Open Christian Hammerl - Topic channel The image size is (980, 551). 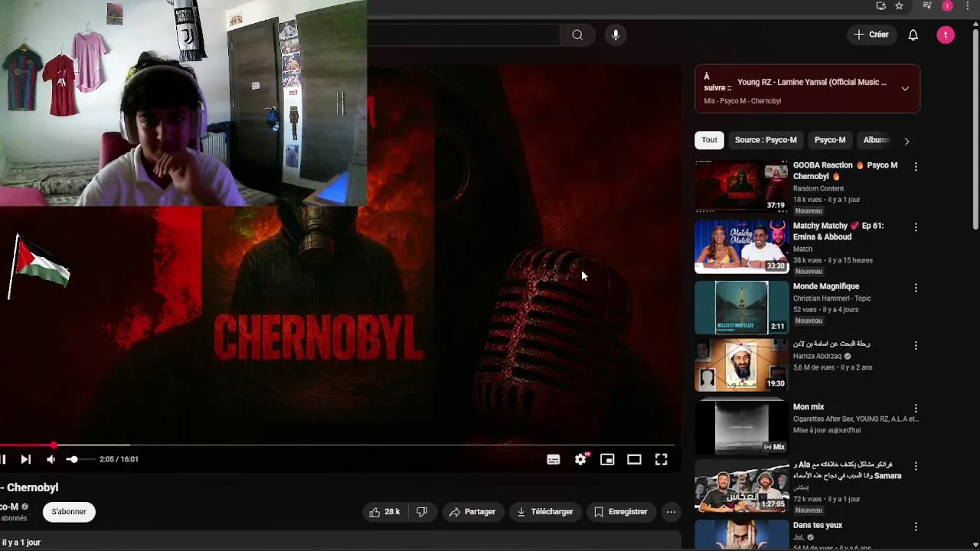[x=832, y=298]
